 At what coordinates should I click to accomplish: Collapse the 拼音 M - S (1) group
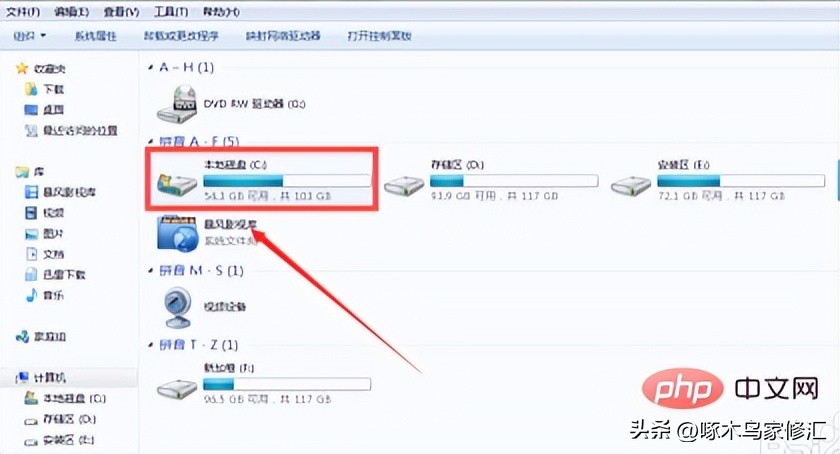[151, 271]
